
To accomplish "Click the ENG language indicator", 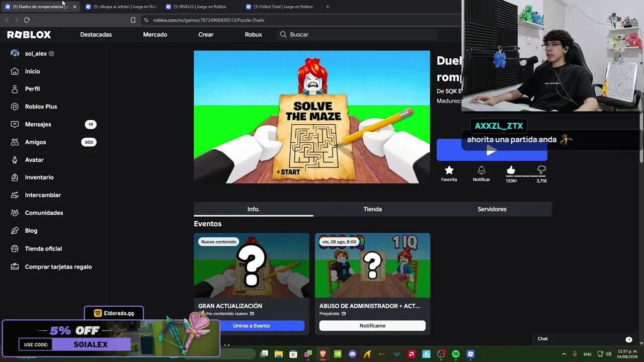I will point(588,354).
